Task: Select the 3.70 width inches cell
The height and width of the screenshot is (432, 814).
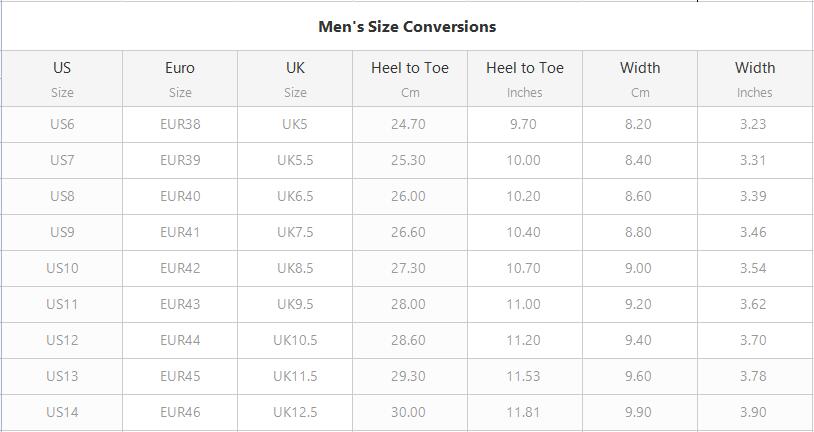Action: tap(753, 340)
